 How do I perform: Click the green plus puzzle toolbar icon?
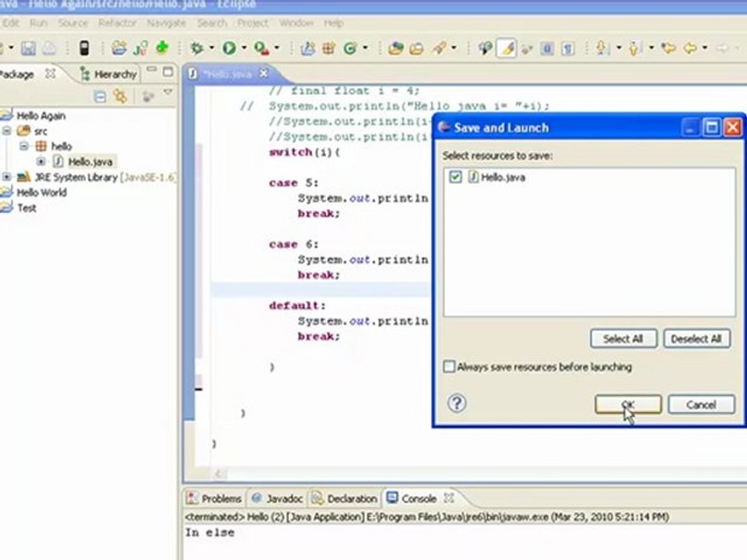[162, 47]
